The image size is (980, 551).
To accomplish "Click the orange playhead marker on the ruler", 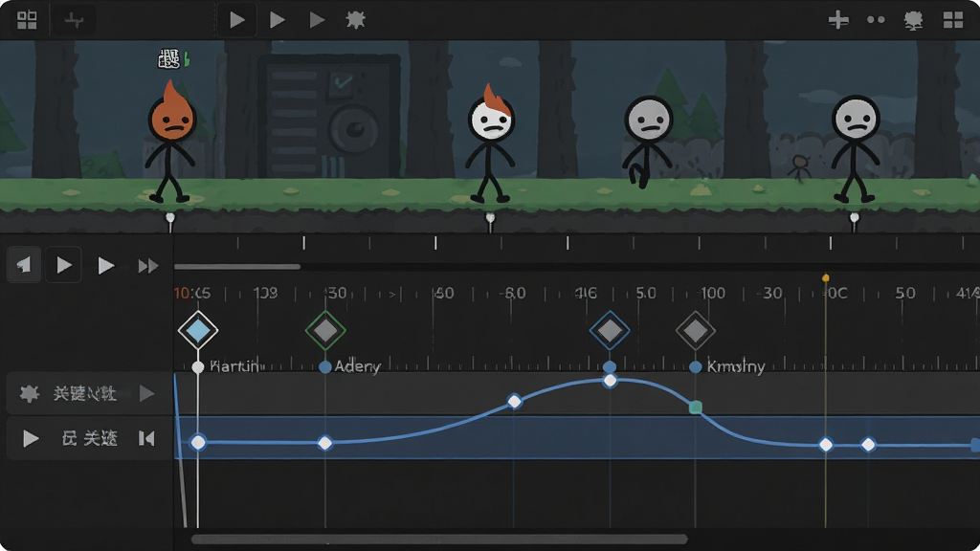I will click(x=826, y=277).
